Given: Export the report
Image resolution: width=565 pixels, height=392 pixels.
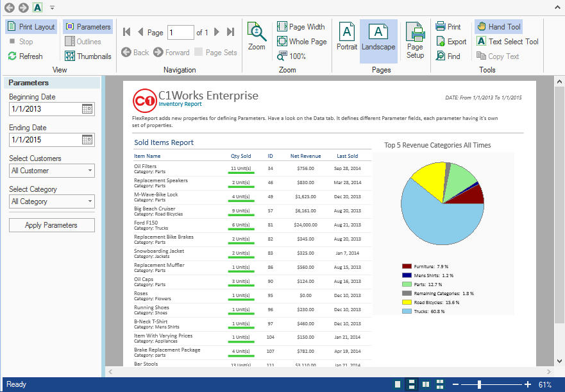Looking at the screenshot, I should point(451,42).
